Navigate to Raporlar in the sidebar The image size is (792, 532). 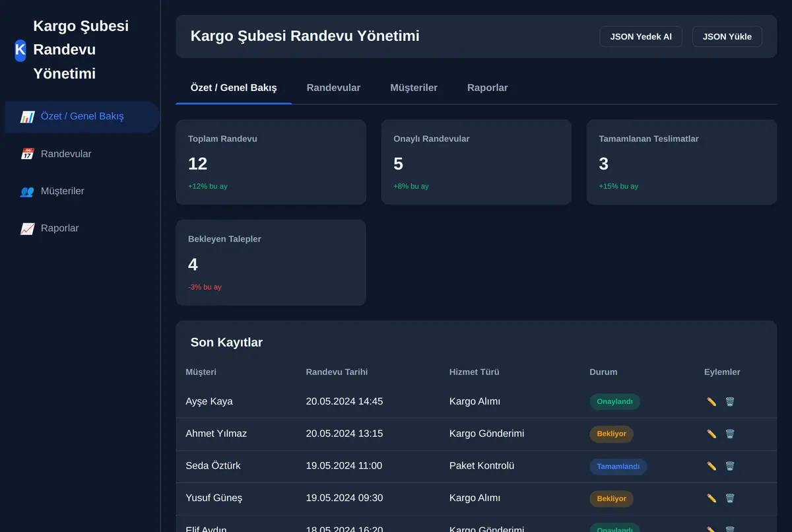(82, 228)
